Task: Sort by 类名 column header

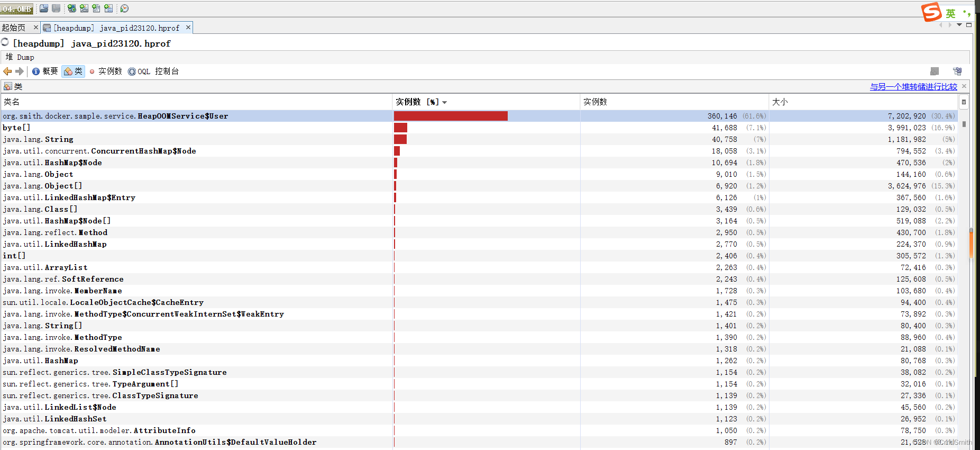Action: coord(196,102)
